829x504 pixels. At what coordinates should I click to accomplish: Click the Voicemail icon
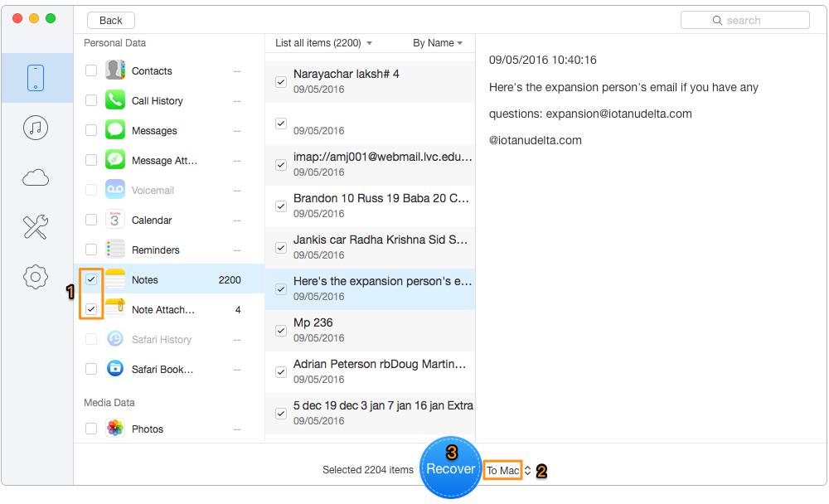[114, 189]
